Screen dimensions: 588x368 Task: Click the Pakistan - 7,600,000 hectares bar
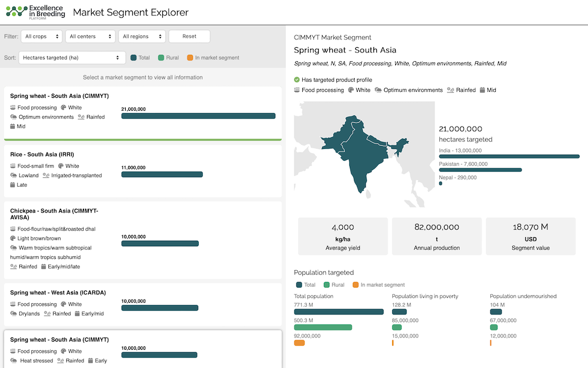(480, 170)
